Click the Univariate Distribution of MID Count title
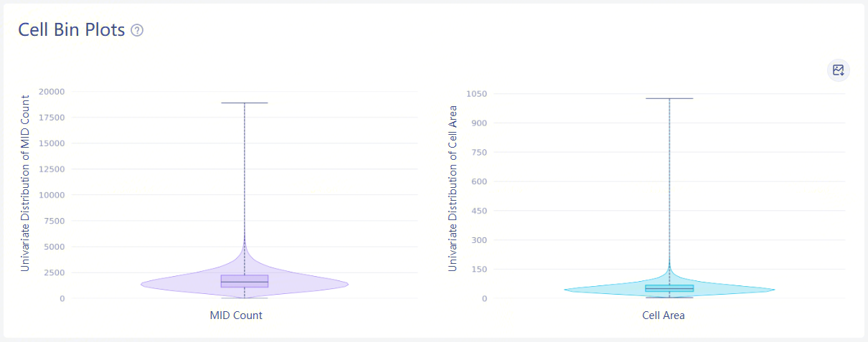The height and width of the screenshot is (342, 868). pyautogui.click(x=25, y=183)
